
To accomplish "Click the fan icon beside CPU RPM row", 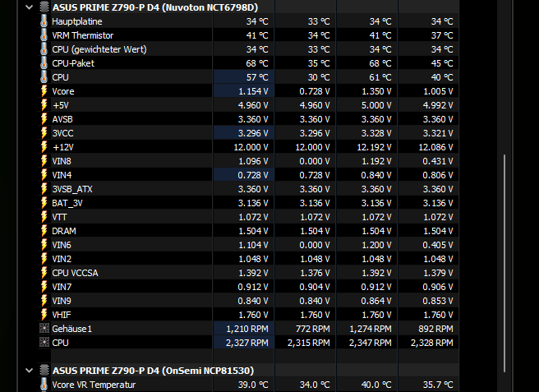I will (44, 343).
